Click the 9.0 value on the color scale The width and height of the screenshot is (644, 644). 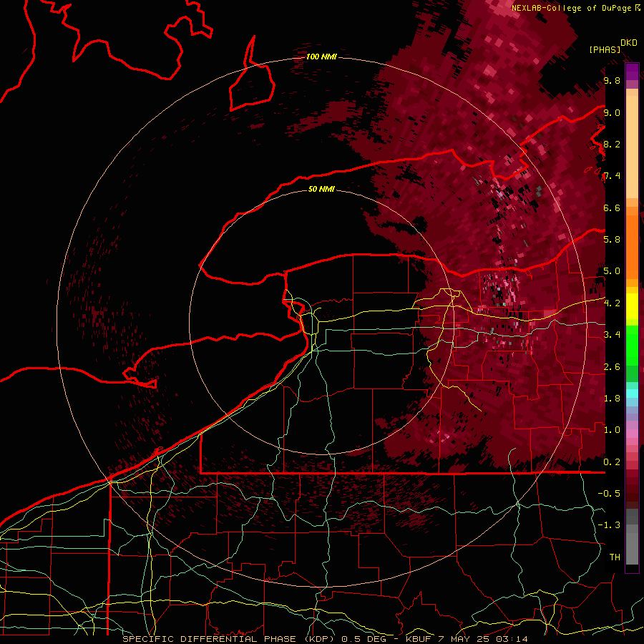612,112
